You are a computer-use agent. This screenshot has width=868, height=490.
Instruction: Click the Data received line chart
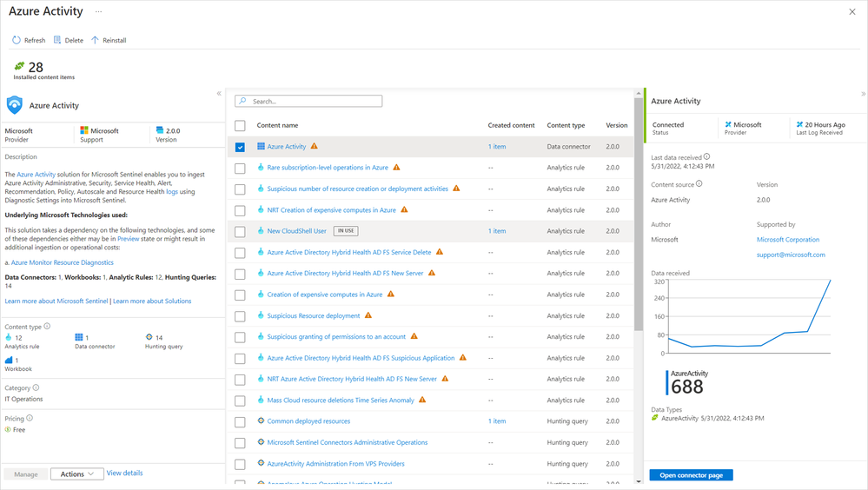749,317
